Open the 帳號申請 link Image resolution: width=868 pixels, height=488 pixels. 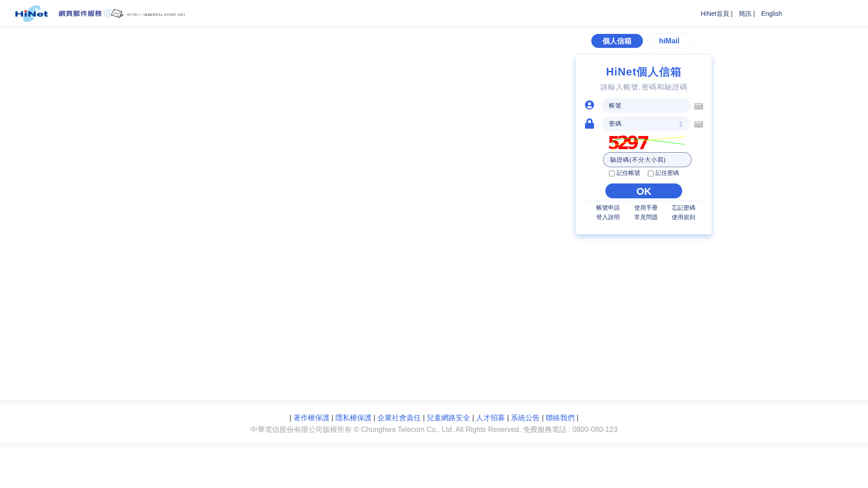[x=608, y=208]
